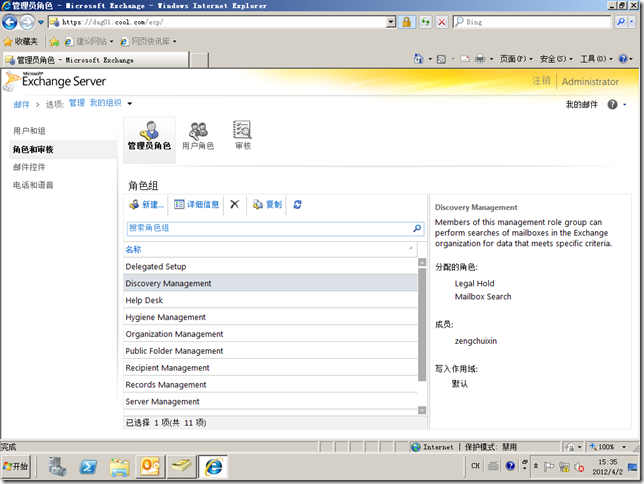Viewport: 644px width, 484px height.
Task: Click the 名称 (Name) column header to sort
Action: coord(134,249)
